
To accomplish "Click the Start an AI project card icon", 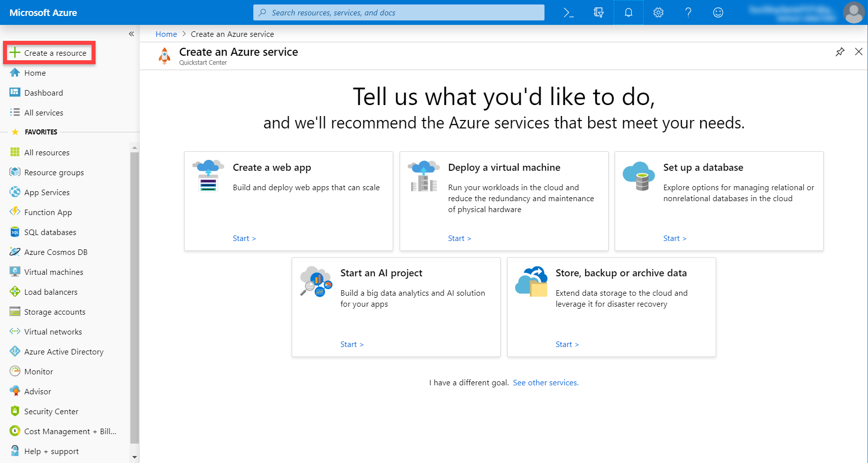I will [316, 281].
